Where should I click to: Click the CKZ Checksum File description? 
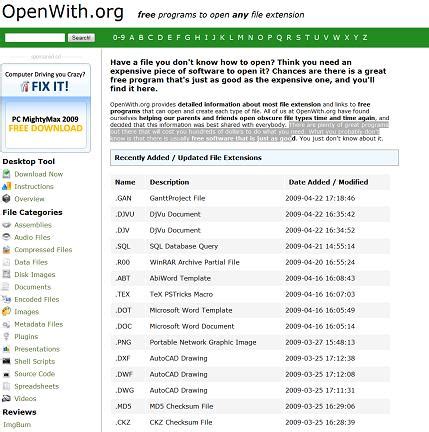point(181,422)
